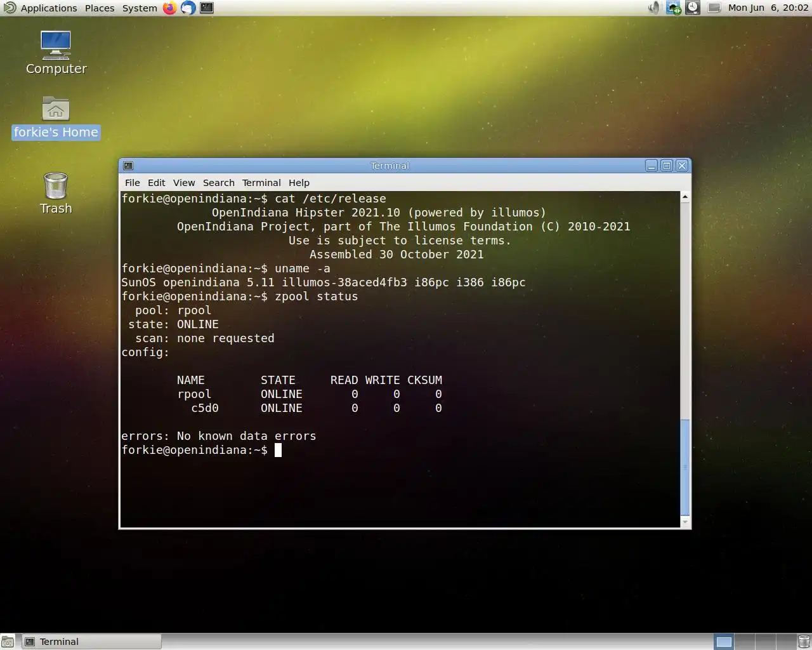Click the Terminal window title bar icon
The width and height of the screenshot is (812, 650).
(128, 166)
